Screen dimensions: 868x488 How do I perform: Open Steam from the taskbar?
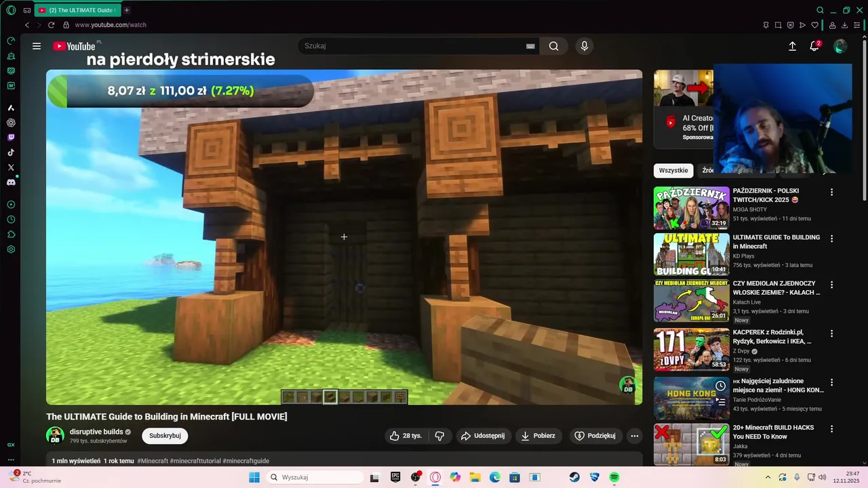point(574,477)
